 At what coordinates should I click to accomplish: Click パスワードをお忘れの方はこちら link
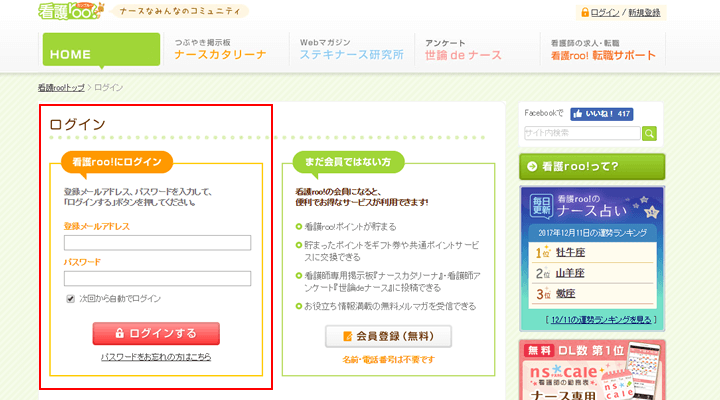coord(156,357)
